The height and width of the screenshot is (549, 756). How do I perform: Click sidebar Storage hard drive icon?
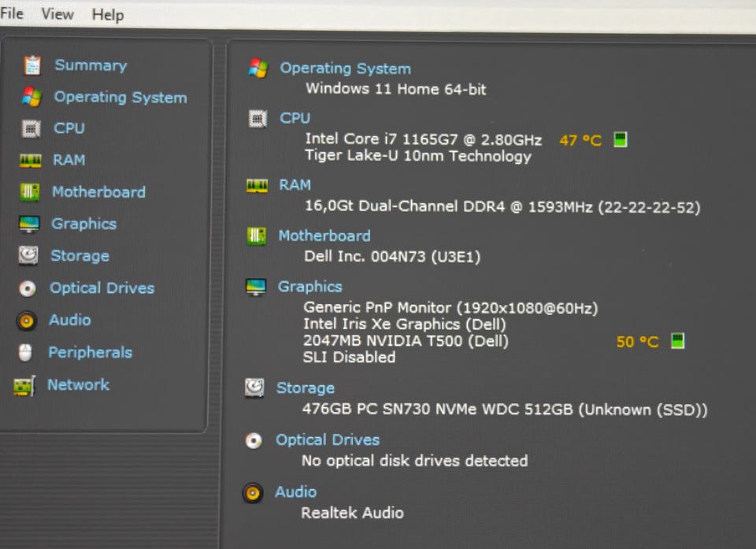pos(28,256)
